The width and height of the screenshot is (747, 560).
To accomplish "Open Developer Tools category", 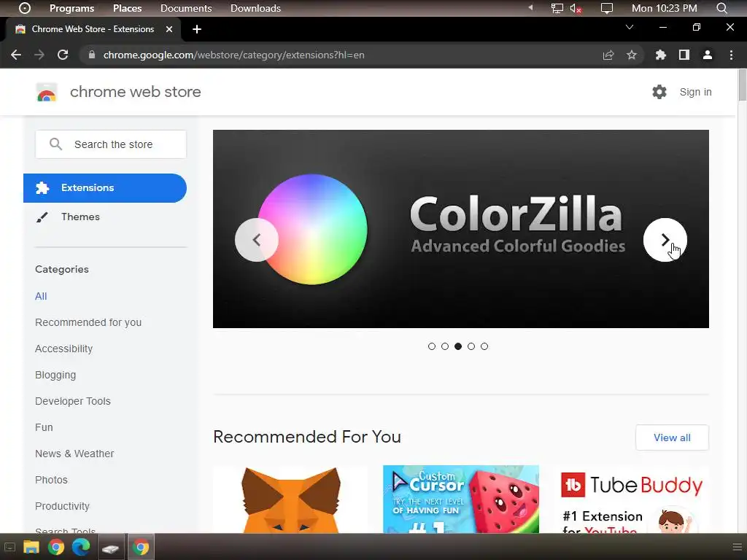I will point(73,401).
